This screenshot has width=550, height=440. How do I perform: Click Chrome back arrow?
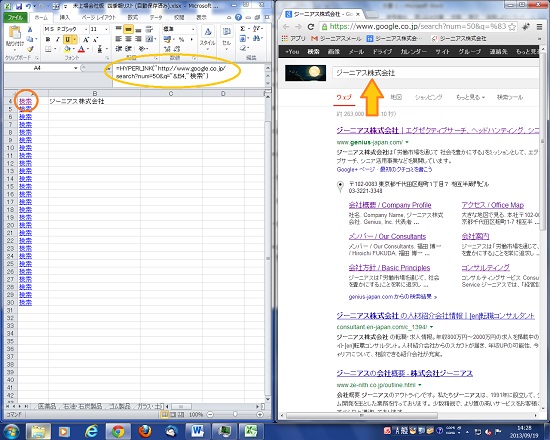(286, 27)
